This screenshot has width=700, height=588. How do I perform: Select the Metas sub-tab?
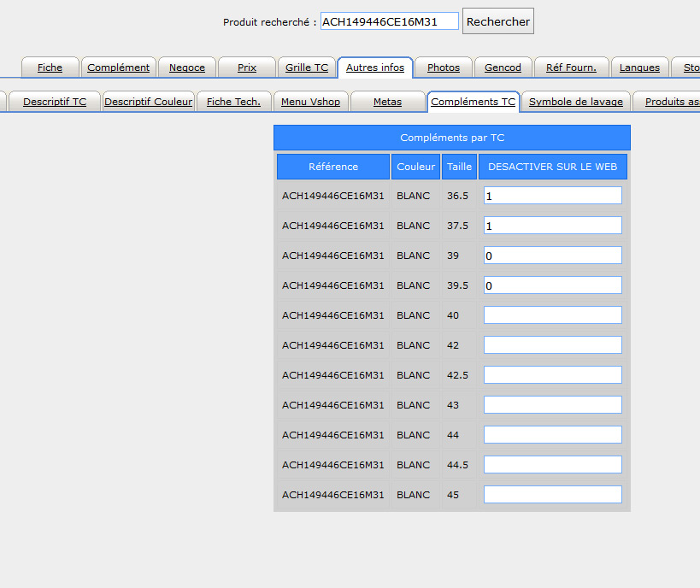(x=387, y=102)
